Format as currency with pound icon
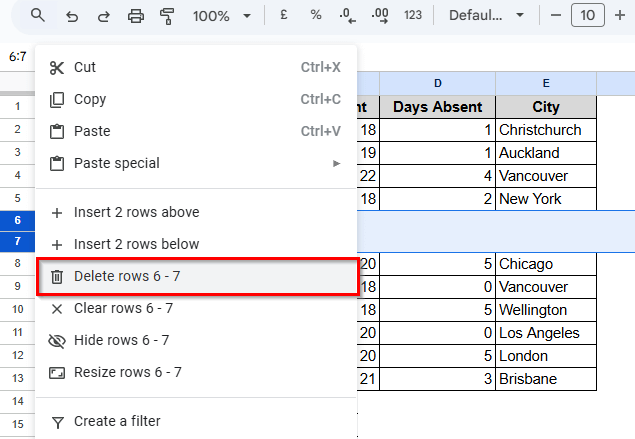 click(x=284, y=16)
